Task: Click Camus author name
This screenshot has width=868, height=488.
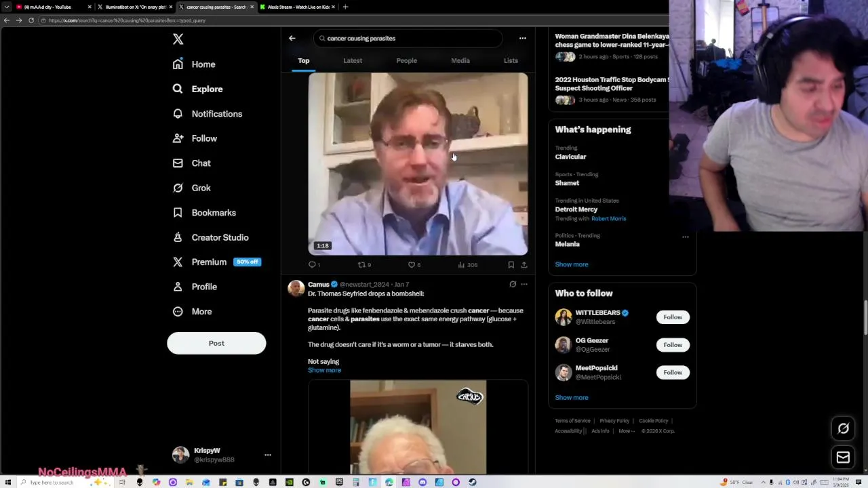Action: [x=318, y=285]
